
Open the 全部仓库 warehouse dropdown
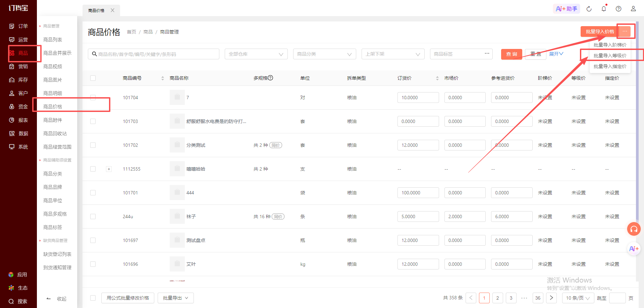[x=256, y=54]
